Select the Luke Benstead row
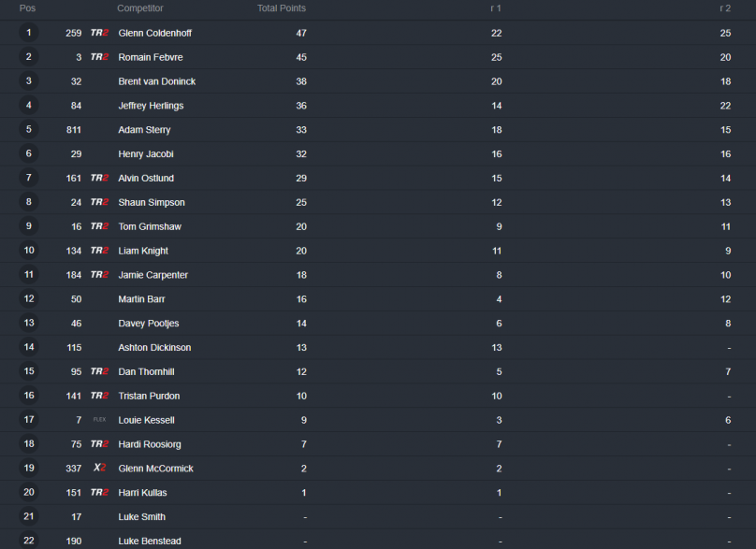Screen dimensions: 756x549 pos(378,541)
